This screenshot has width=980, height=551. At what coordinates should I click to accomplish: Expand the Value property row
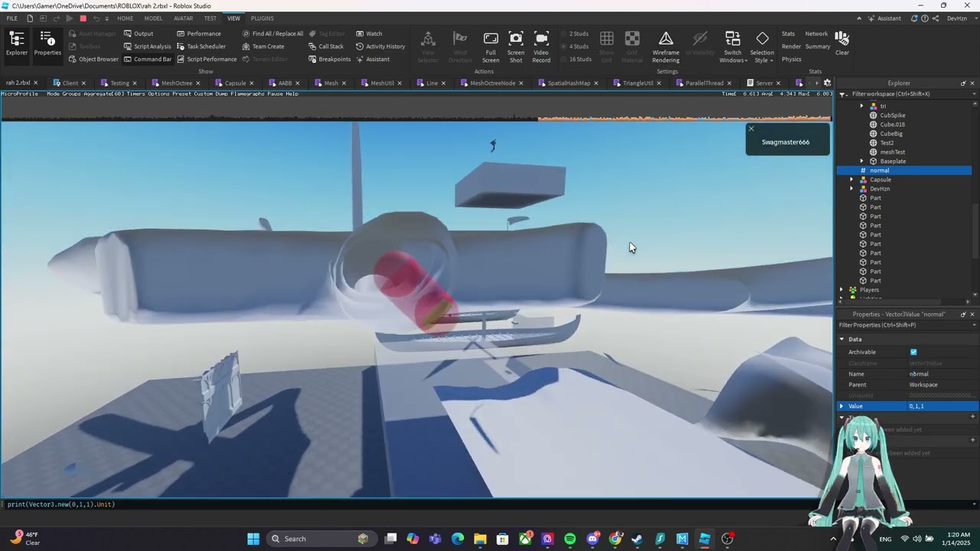pyautogui.click(x=841, y=406)
